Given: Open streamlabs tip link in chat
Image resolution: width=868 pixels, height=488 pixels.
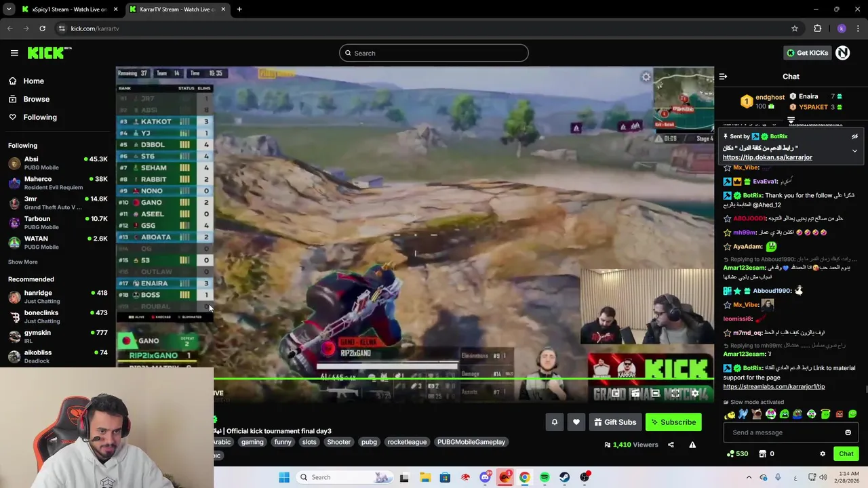Looking at the screenshot, I should [x=774, y=386].
